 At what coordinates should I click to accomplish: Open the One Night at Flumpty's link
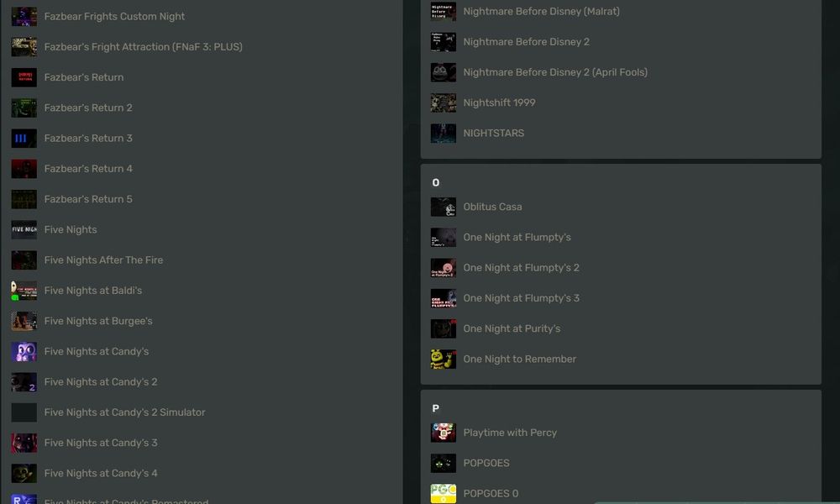click(517, 237)
